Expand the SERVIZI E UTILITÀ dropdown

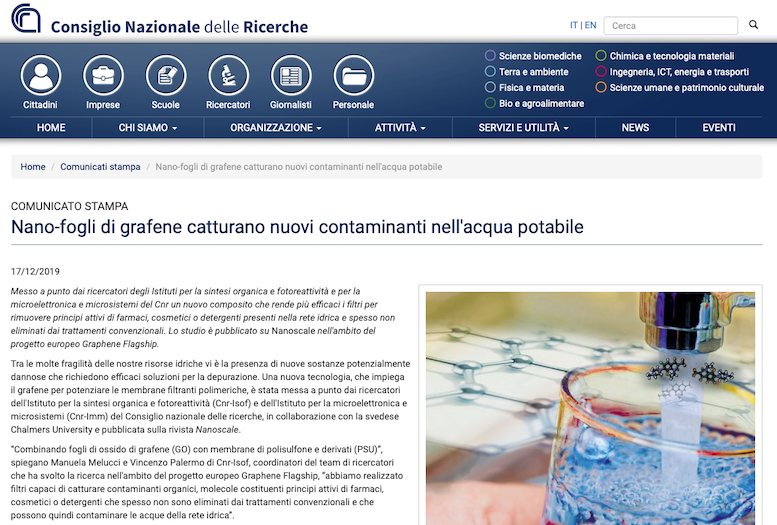pos(524,127)
